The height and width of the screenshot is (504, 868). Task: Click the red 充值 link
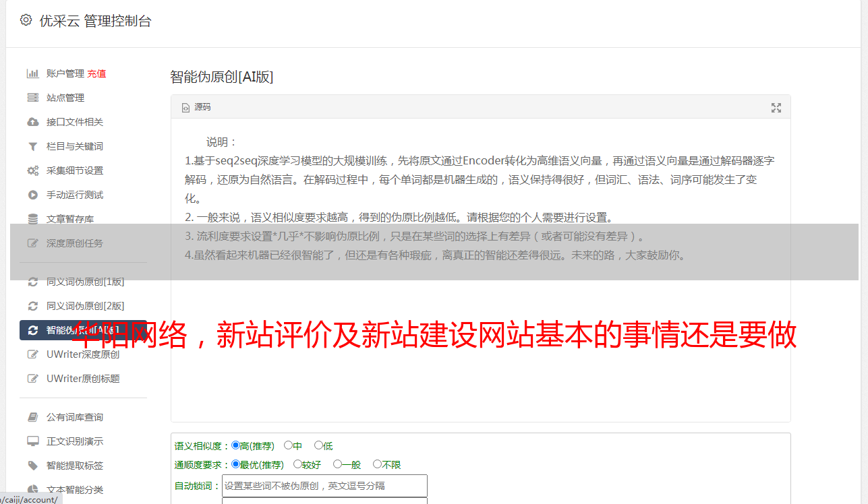click(96, 73)
